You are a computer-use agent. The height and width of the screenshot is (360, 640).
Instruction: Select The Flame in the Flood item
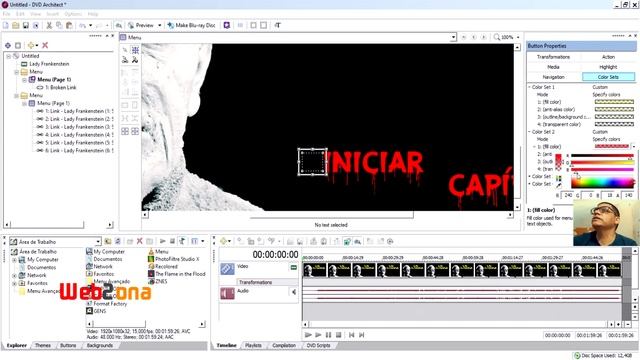click(177, 274)
